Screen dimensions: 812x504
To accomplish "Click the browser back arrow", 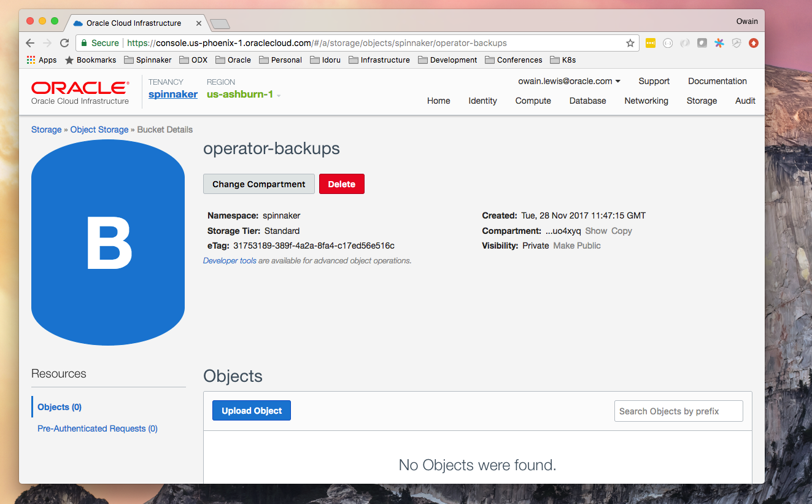I will pyautogui.click(x=30, y=43).
